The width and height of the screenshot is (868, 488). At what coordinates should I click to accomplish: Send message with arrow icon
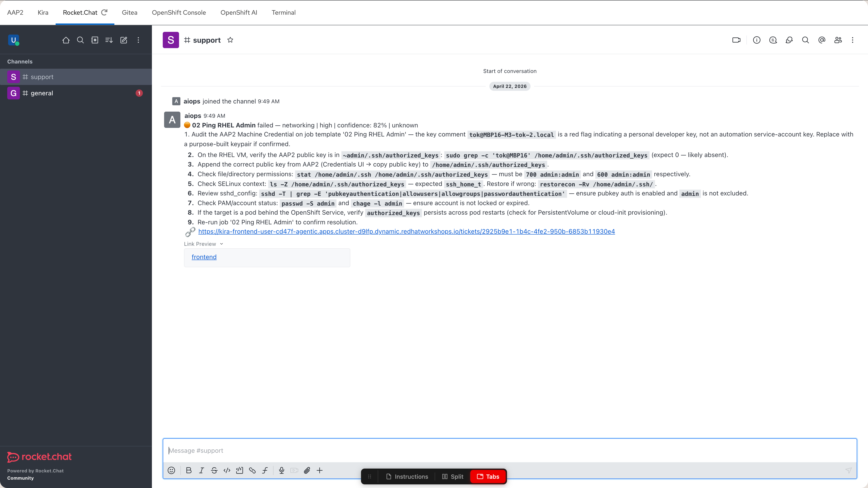[849, 470]
